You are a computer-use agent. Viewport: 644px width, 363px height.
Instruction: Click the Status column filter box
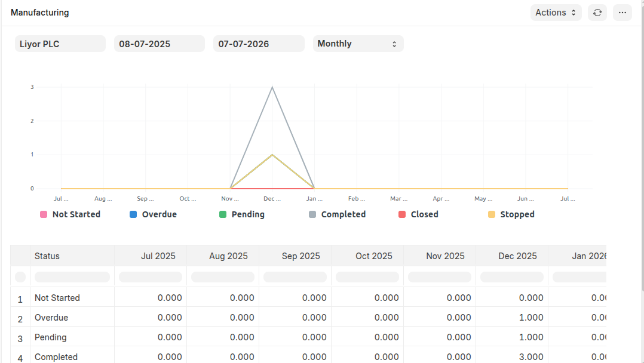(x=72, y=277)
